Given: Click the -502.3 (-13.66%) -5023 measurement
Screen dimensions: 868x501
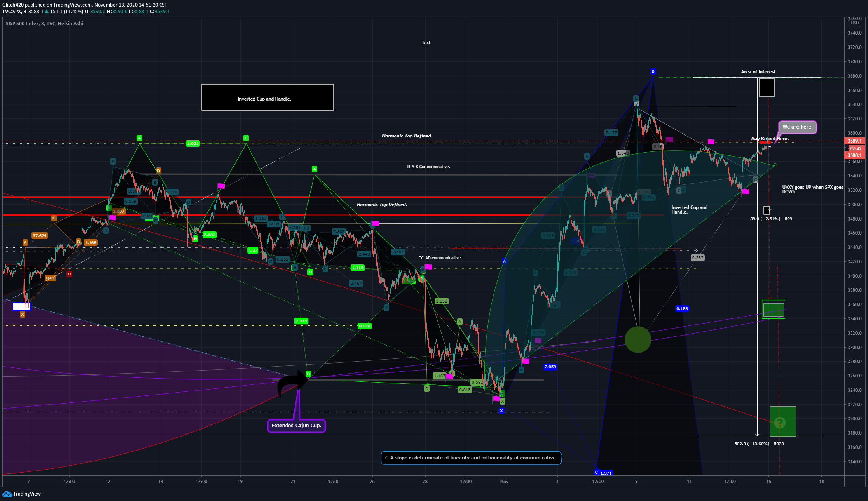Looking at the screenshot, I should tap(757, 444).
